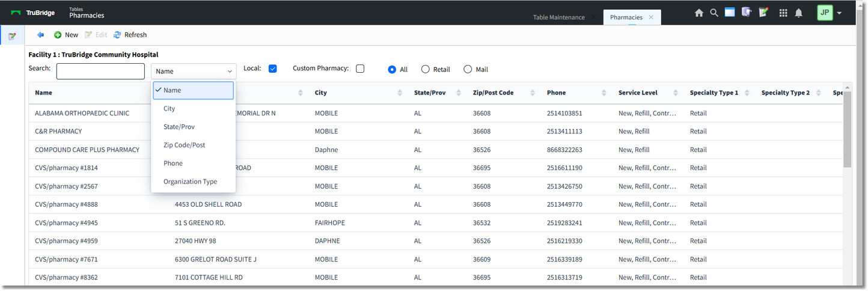
Task: Go to the home screen icon
Action: tap(698, 13)
